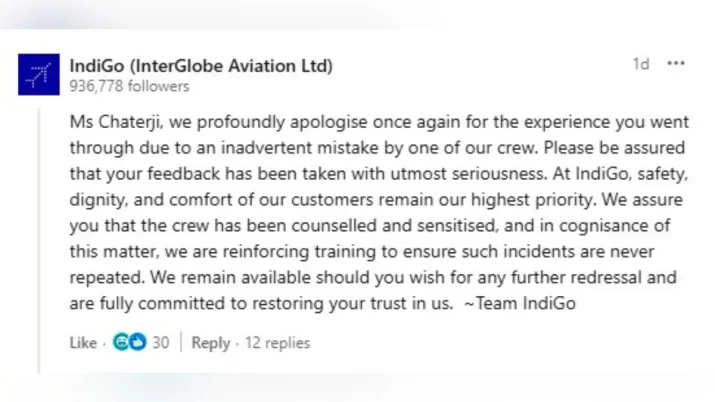
Task: View the 30 reactions count list
Action: coord(160,343)
